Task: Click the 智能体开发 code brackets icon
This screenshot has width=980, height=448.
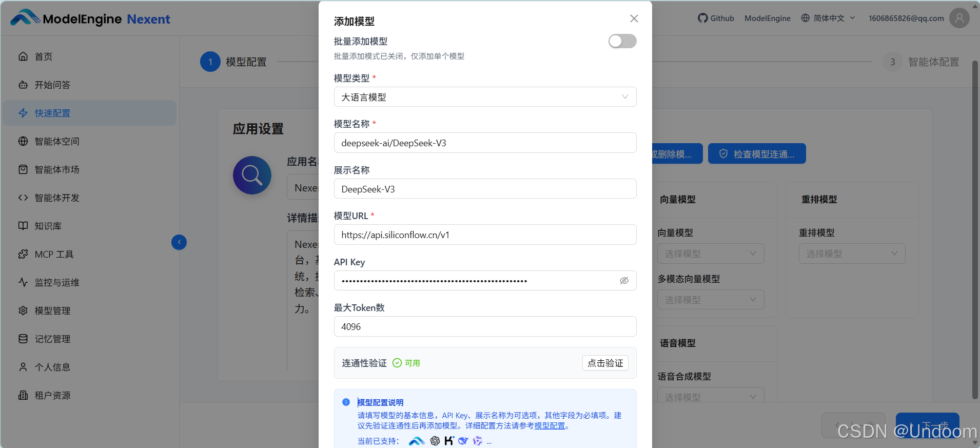Action: [x=23, y=198]
